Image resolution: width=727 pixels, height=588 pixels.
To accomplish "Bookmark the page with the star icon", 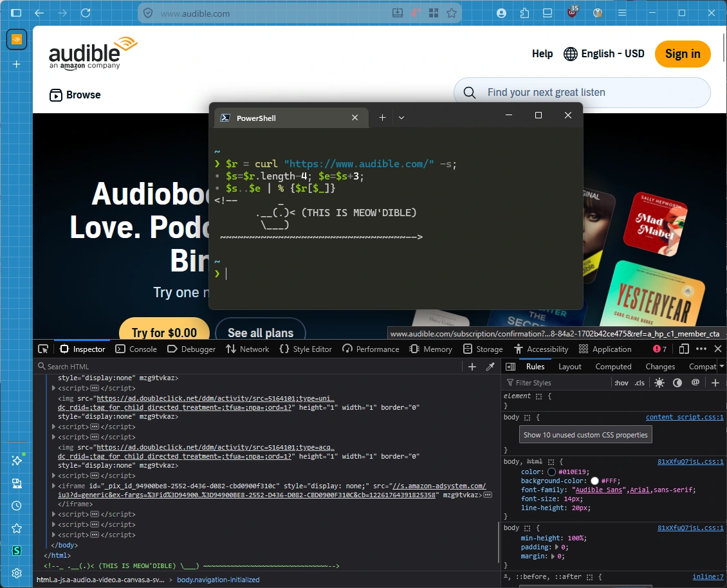I will point(452,13).
